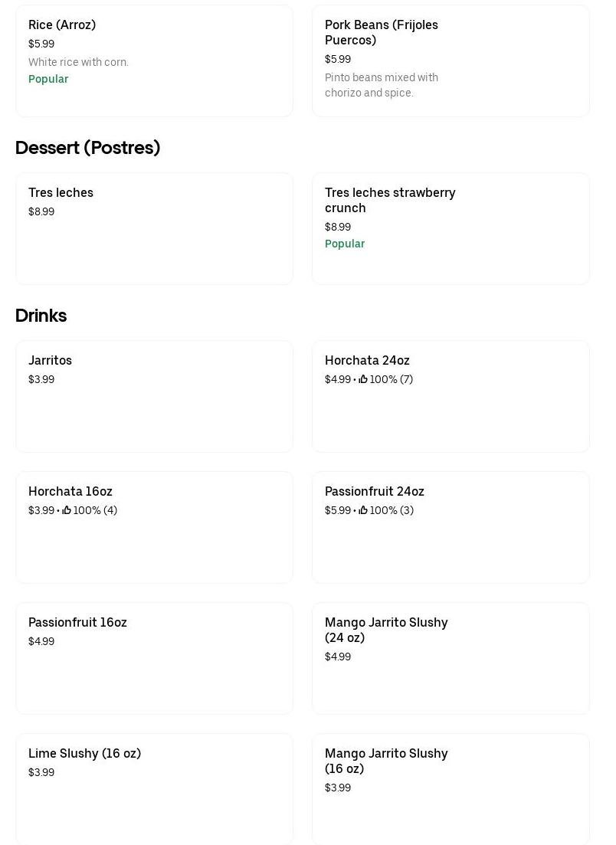Click thumbs-up icon on Passionfruit 24oz
Screen dimensions: 616x845
[363, 510]
